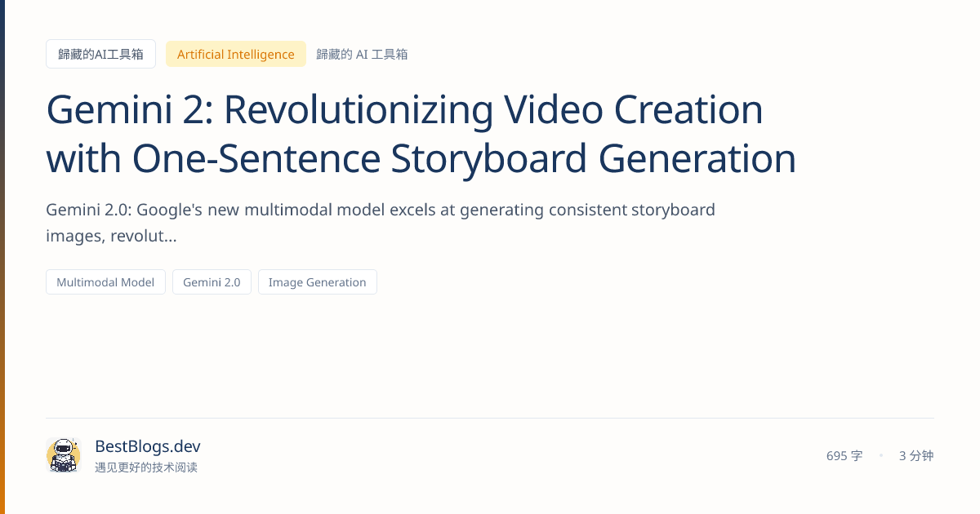Click the article summary beginning "Gemini 2.0: Google's"
Screen dimensions: 980x514
380,210
